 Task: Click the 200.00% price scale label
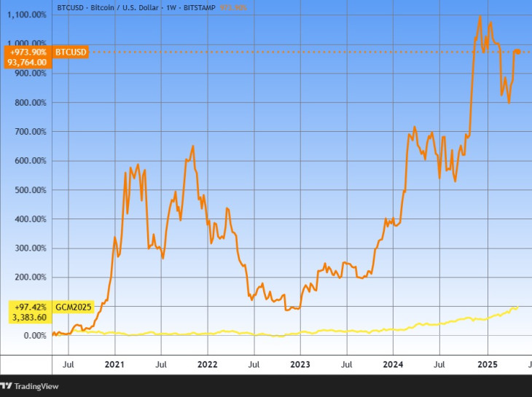[31, 278]
